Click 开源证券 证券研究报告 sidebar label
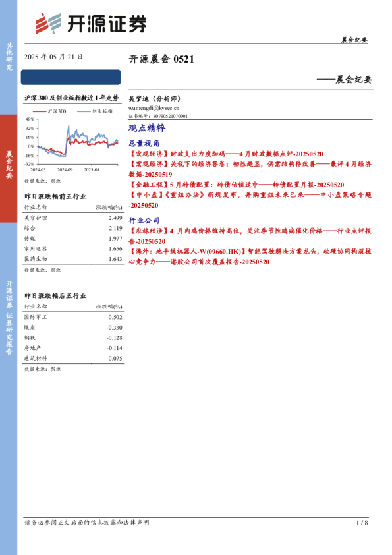392x555 pixels. (x=9, y=318)
